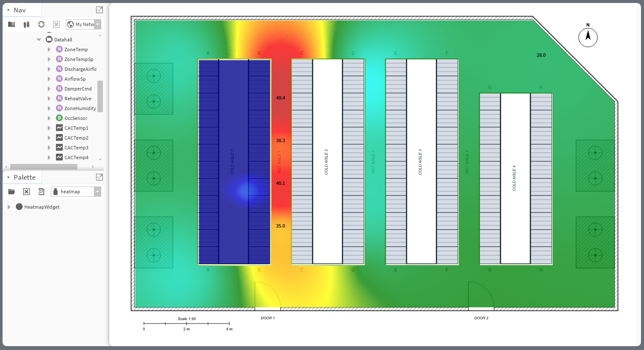The image size is (644, 350).
Task: Click Nav tree scroll down arrow
Action: point(100,159)
